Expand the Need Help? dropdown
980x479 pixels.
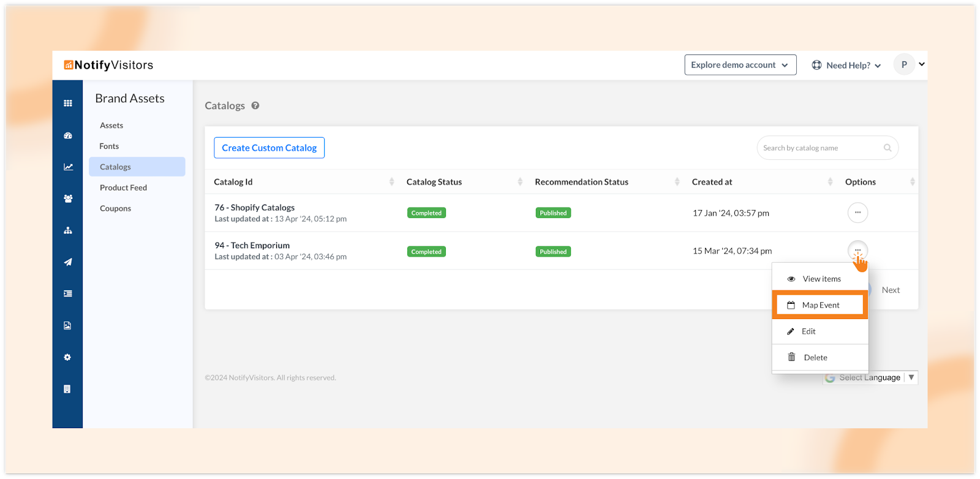pos(846,65)
